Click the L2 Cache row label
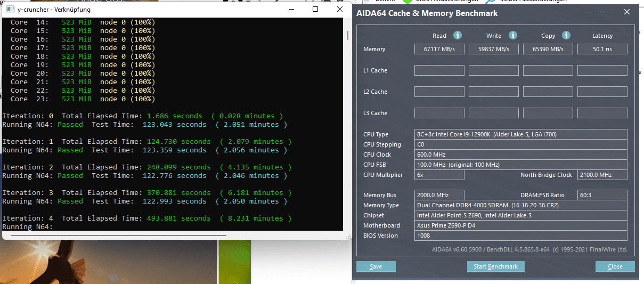 (375, 92)
